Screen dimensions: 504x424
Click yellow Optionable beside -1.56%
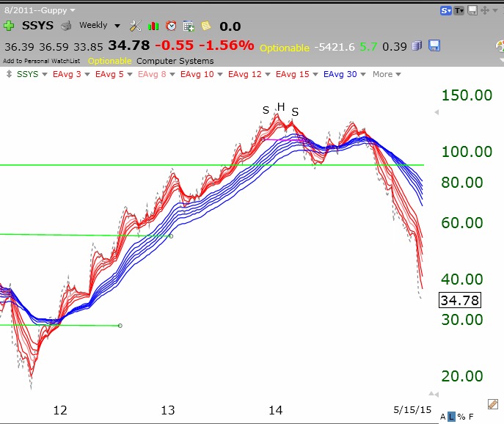(x=285, y=48)
